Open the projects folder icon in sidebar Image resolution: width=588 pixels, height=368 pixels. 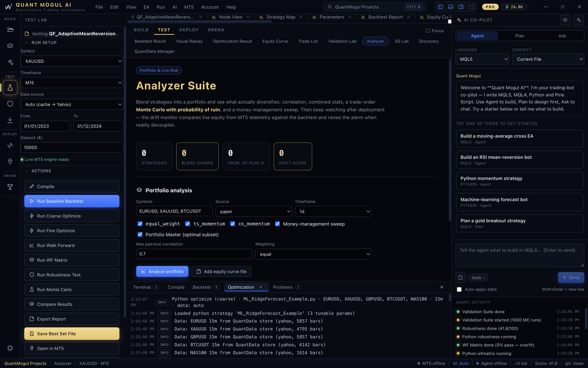pyautogui.click(x=10, y=30)
